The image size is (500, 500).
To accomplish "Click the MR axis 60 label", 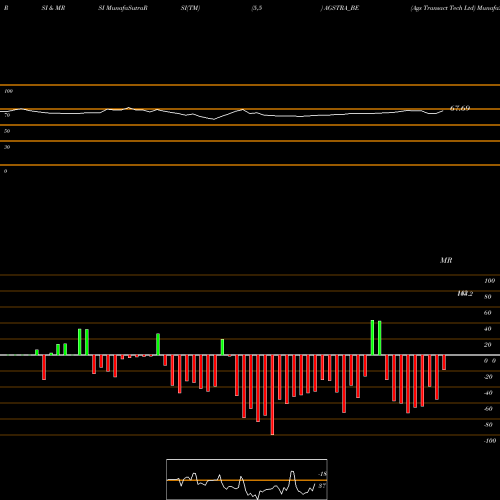I will pyautogui.click(x=487, y=313).
